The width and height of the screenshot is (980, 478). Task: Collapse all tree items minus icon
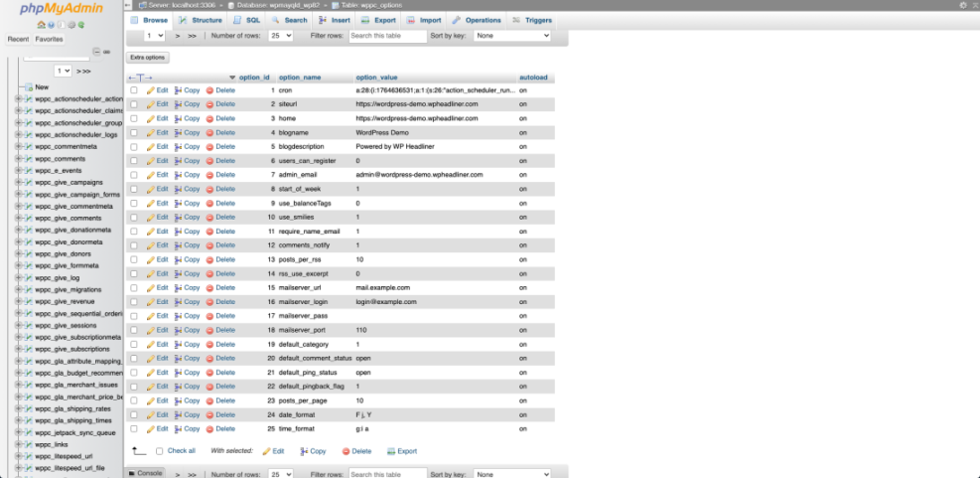click(x=97, y=52)
